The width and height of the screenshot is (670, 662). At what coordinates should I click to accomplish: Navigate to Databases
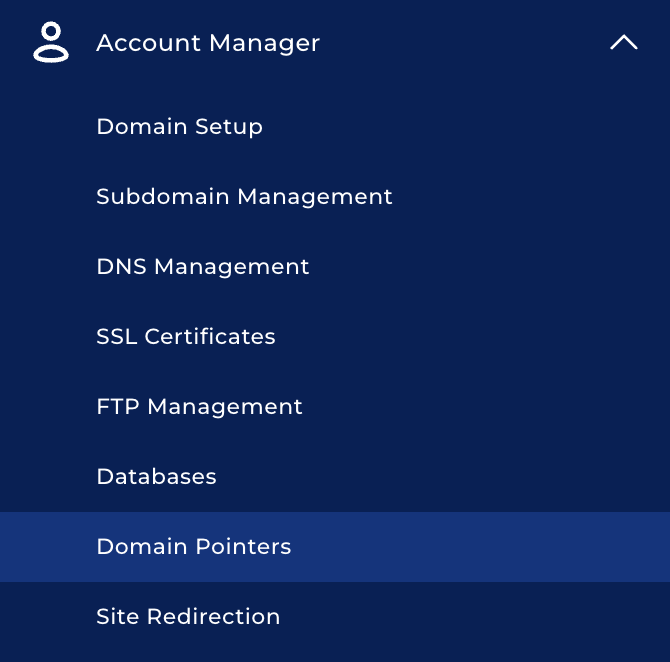[156, 477]
